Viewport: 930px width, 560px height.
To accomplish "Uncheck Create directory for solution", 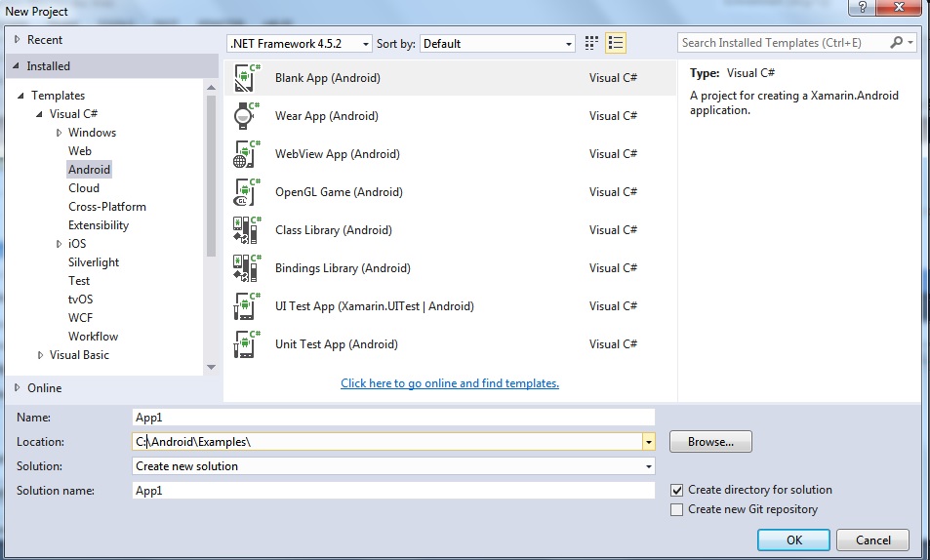I will tap(676, 491).
